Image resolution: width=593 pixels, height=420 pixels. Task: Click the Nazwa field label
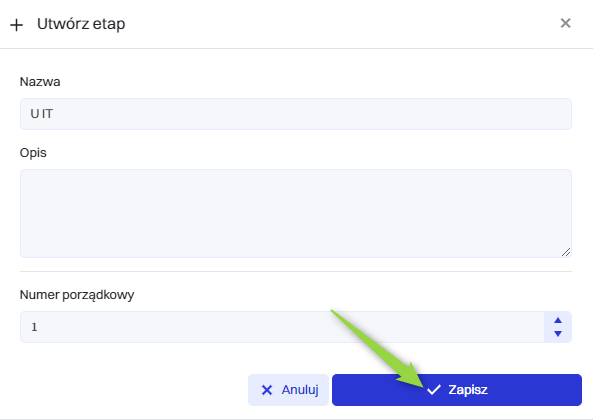40,82
